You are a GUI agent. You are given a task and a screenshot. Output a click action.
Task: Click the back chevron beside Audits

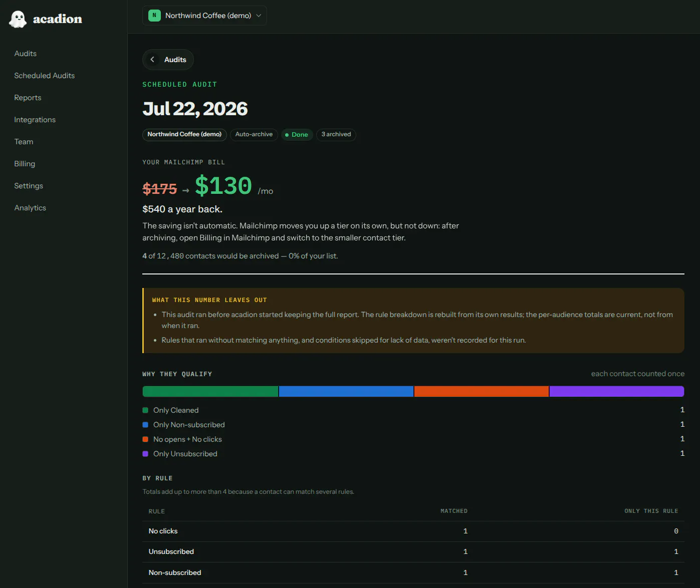pos(152,60)
